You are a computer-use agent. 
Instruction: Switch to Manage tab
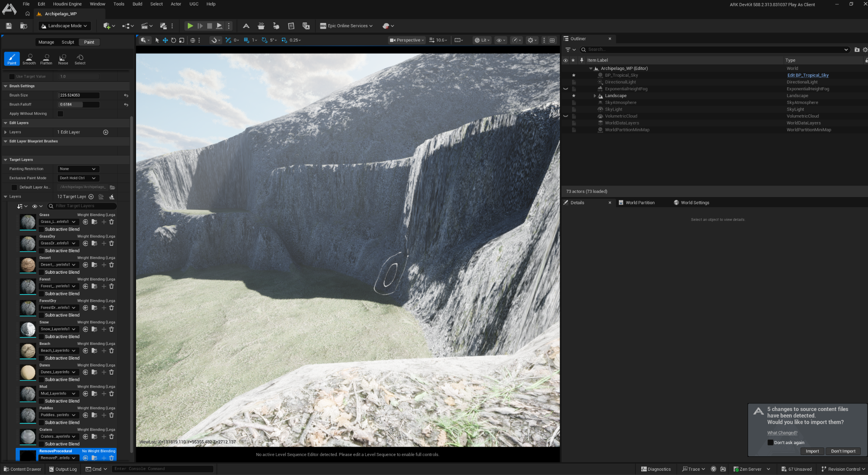[x=46, y=42]
